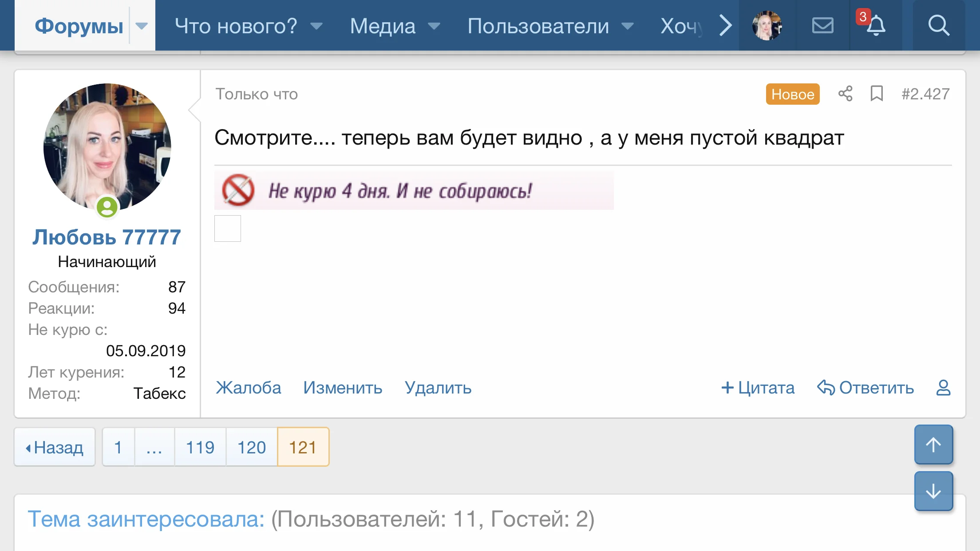Expand the Что нового? dropdown arrow
Viewport: 980px width, 551px height.
coord(316,26)
